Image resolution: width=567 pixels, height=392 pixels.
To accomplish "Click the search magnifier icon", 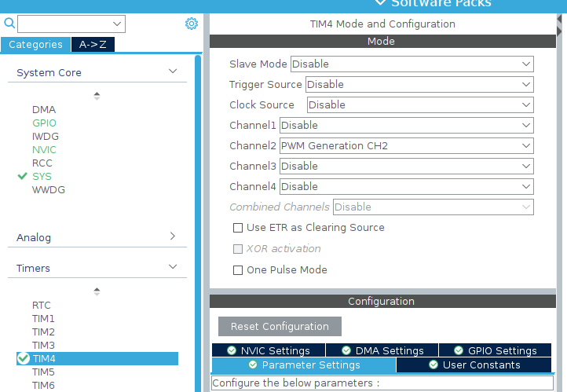I will [x=9, y=24].
